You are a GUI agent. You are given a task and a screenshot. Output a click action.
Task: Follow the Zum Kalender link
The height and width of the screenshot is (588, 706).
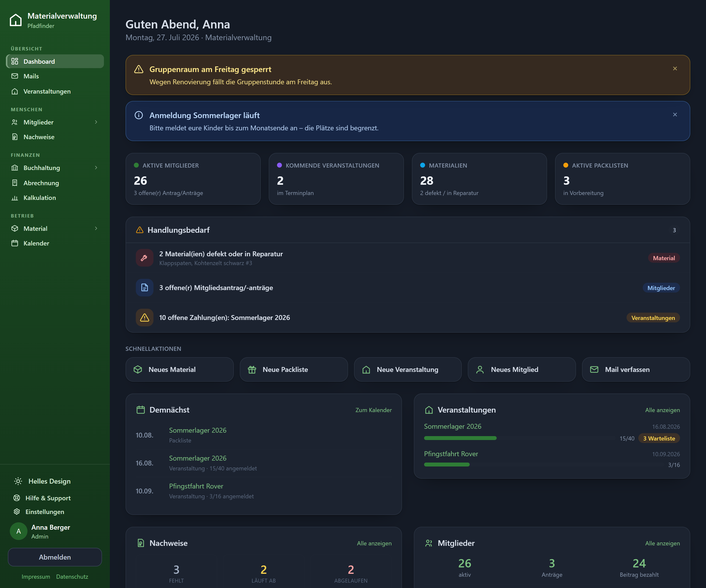374,410
